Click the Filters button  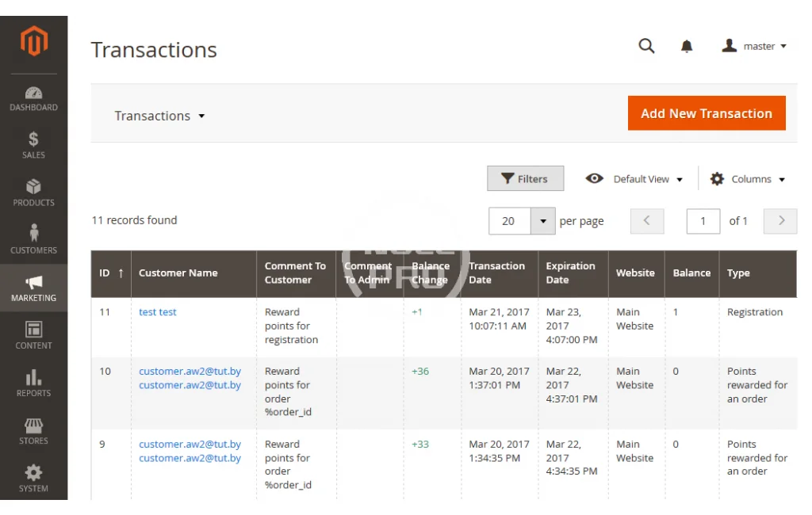click(525, 179)
